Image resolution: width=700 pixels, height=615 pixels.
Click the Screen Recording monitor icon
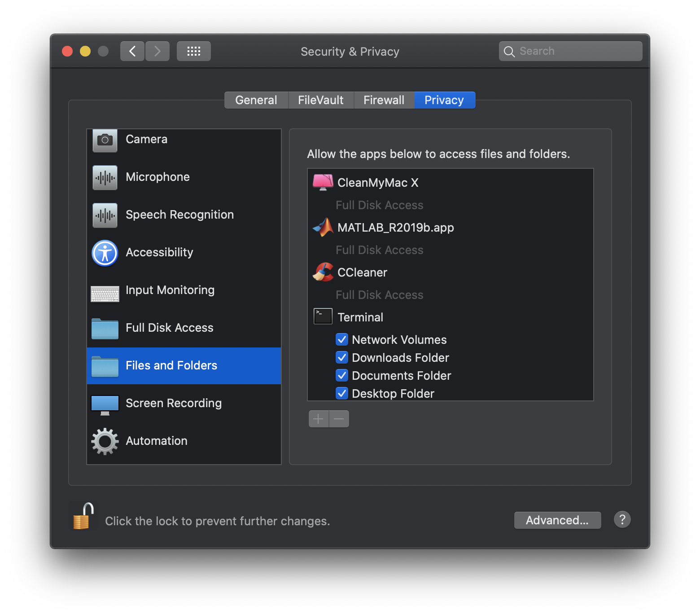tap(105, 405)
